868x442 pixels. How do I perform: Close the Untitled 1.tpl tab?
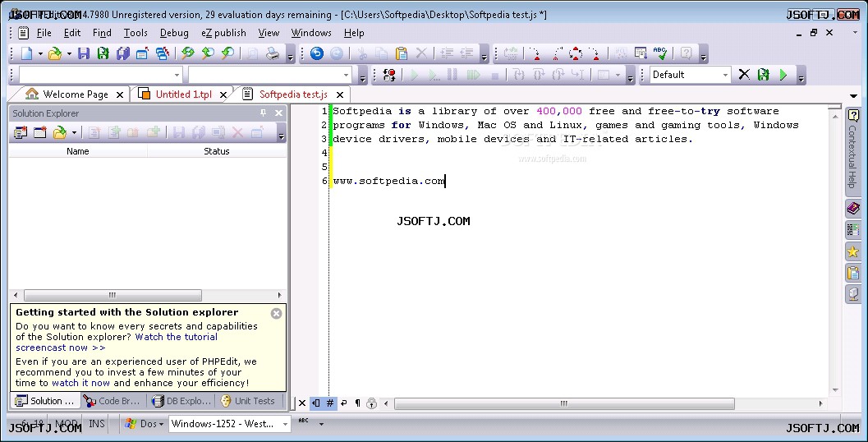pos(223,95)
